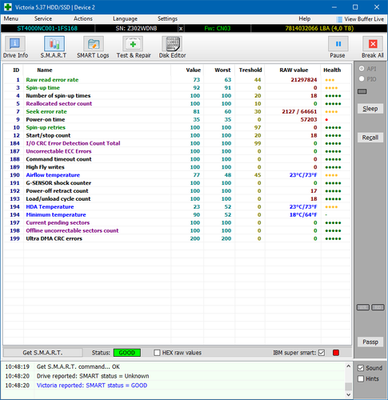Click raw value 21297824
The width and height of the screenshot is (388, 400).
click(x=304, y=80)
